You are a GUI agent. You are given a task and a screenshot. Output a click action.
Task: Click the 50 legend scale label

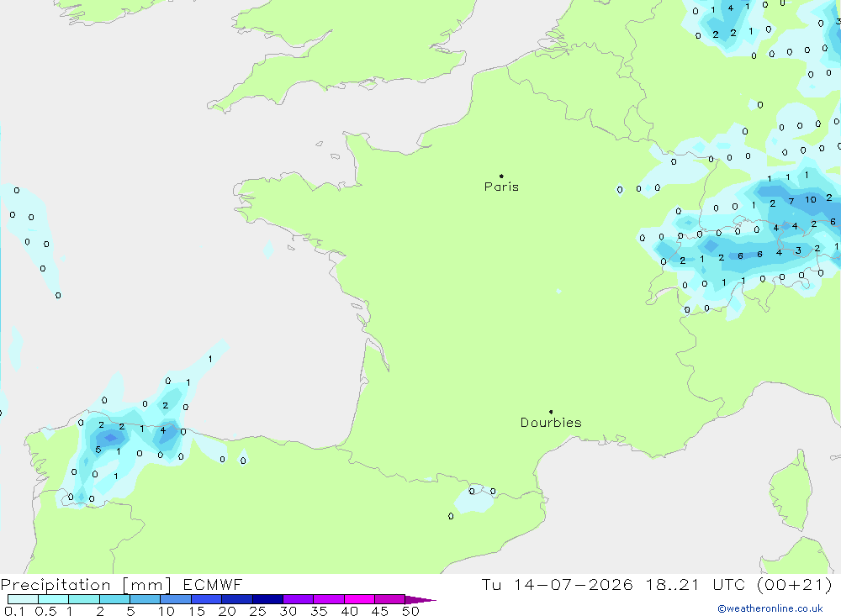click(x=410, y=611)
